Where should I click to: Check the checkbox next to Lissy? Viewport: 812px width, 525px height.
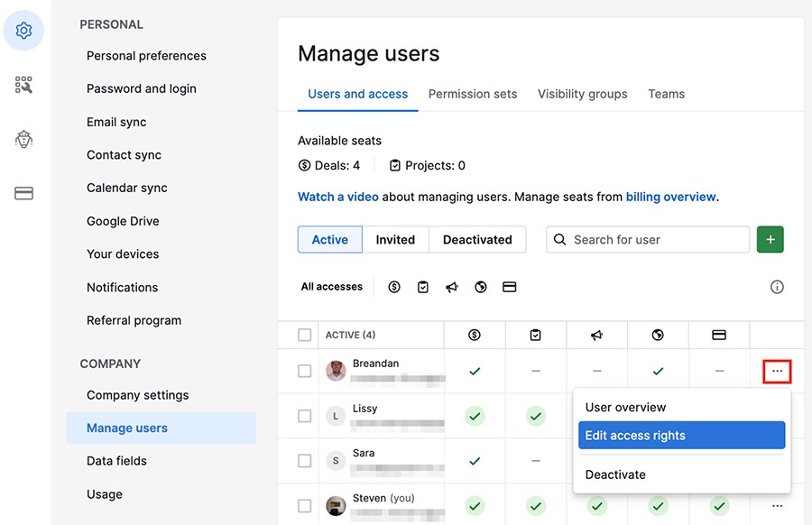point(304,416)
